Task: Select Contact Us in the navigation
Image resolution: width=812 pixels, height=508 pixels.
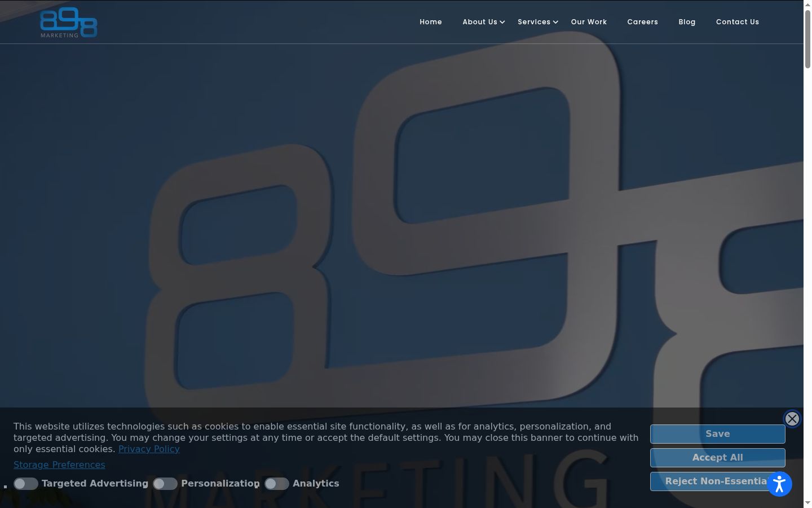Action: pos(738,22)
